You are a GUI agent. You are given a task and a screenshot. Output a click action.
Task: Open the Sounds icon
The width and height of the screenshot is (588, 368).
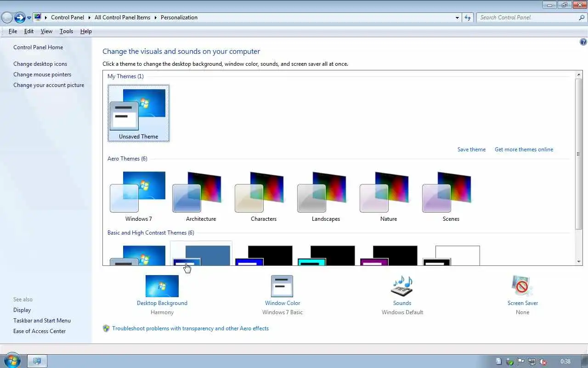[x=402, y=286]
